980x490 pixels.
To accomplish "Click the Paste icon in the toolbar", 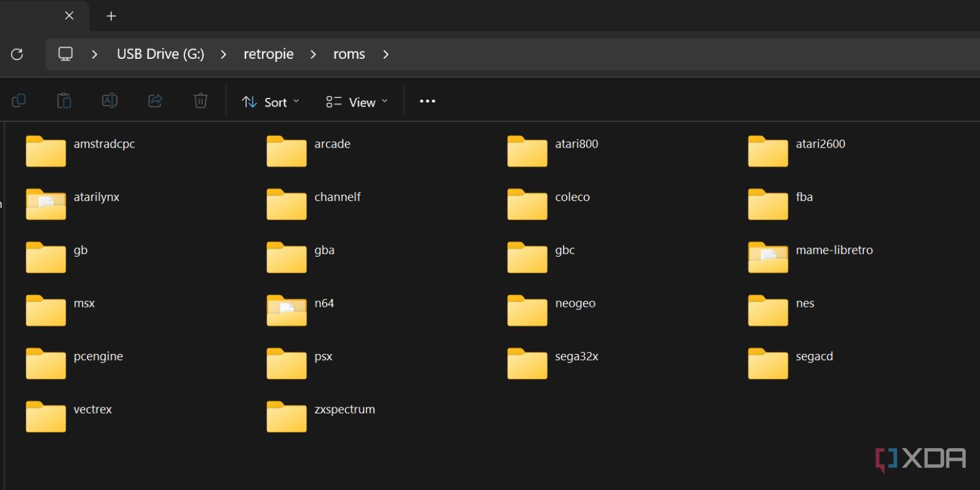I will [64, 100].
